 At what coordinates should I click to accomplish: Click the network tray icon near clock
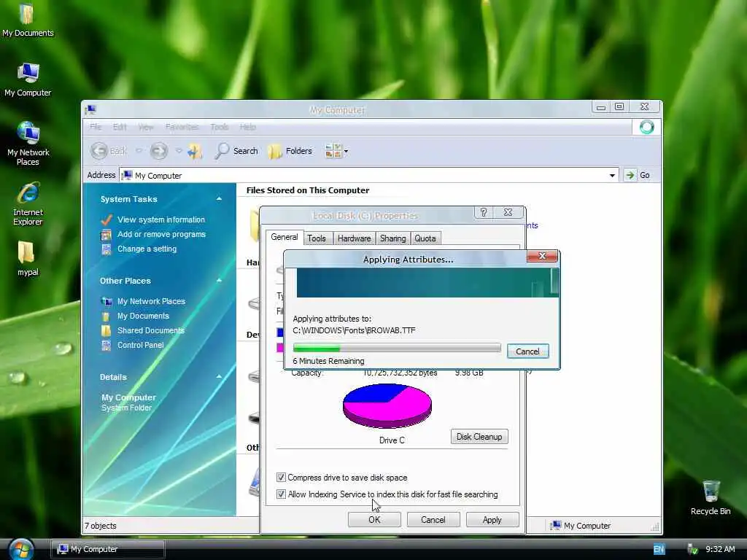tap(693, 550)
